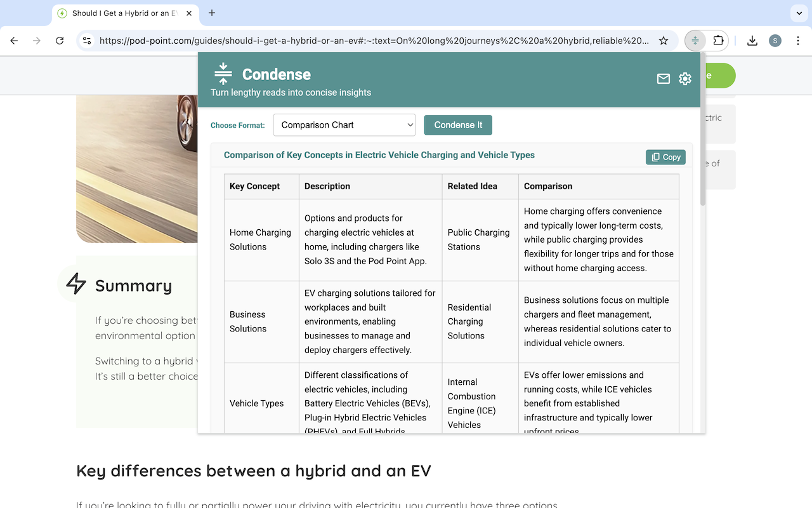The height and width of the screenshot is (508, 812).
Task: Bookmark this page with star icon
Action: pos(664,41)
